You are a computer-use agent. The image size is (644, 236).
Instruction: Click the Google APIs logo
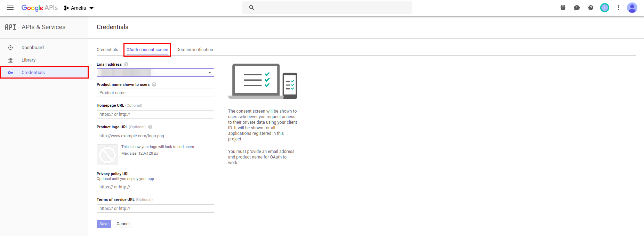(x=40, y=8)
